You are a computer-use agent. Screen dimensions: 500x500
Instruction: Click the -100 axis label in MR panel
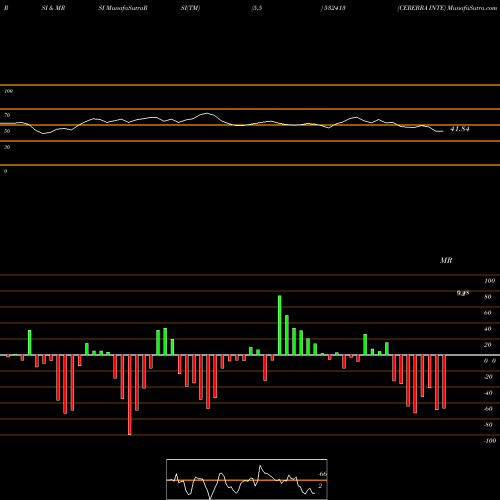click(489, 441)
